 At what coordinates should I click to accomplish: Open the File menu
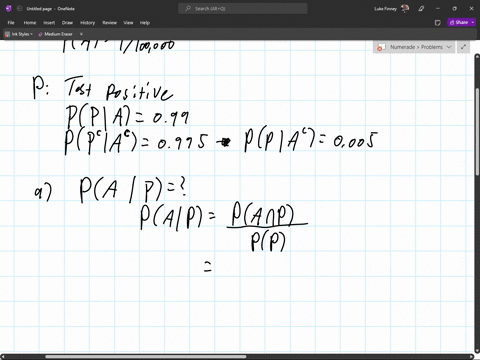pyautogui.click(x=11, y=23)
